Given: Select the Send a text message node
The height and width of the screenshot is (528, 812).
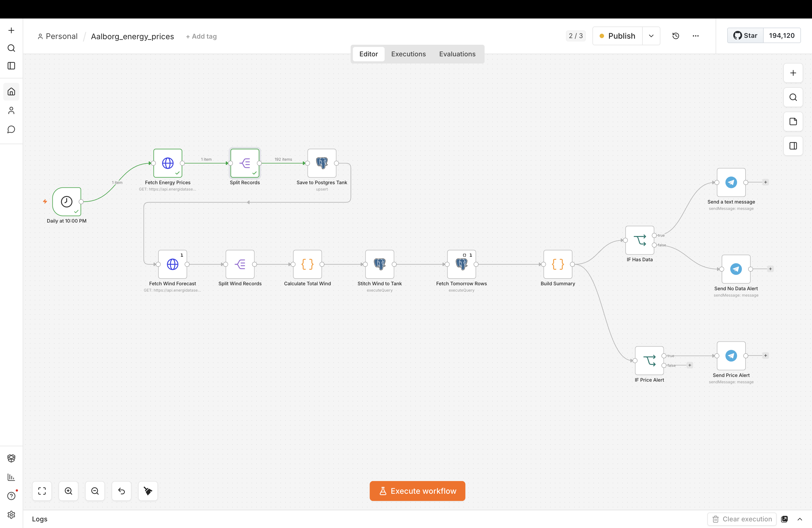Looking at the screenshot, I should tap(731, 183).
